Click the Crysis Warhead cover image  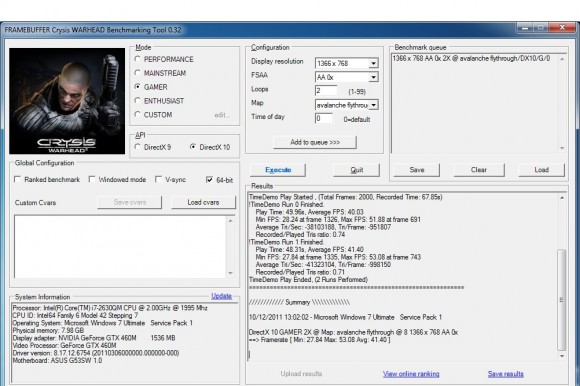(x=67, y=101)
